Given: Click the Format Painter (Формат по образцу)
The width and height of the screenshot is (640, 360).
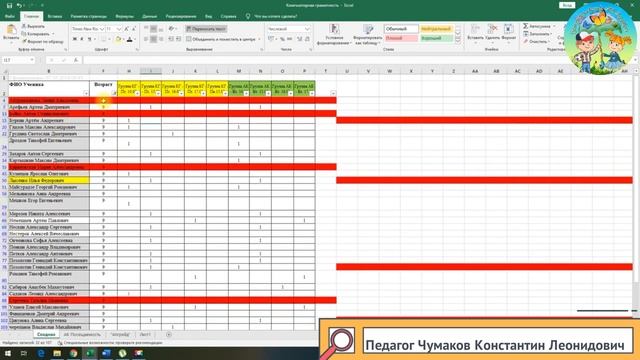Looking at the screenshot, I should [42, 41].
